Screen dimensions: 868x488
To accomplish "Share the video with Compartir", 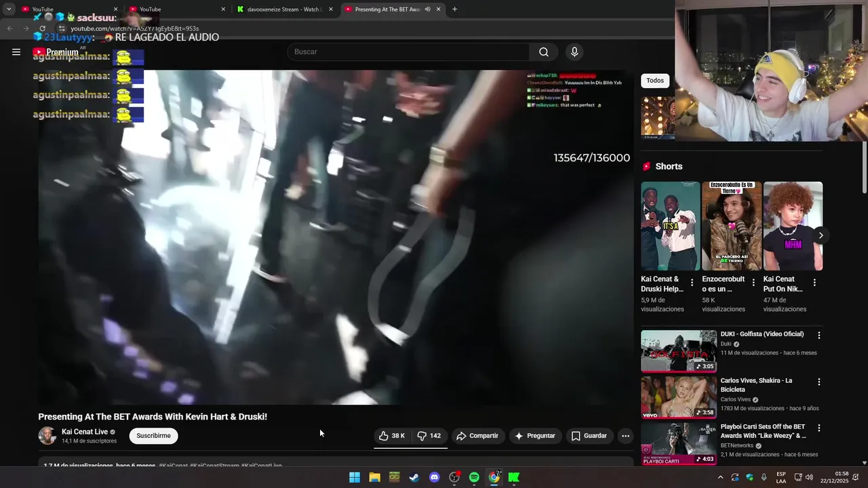I will tap(477, 436).
